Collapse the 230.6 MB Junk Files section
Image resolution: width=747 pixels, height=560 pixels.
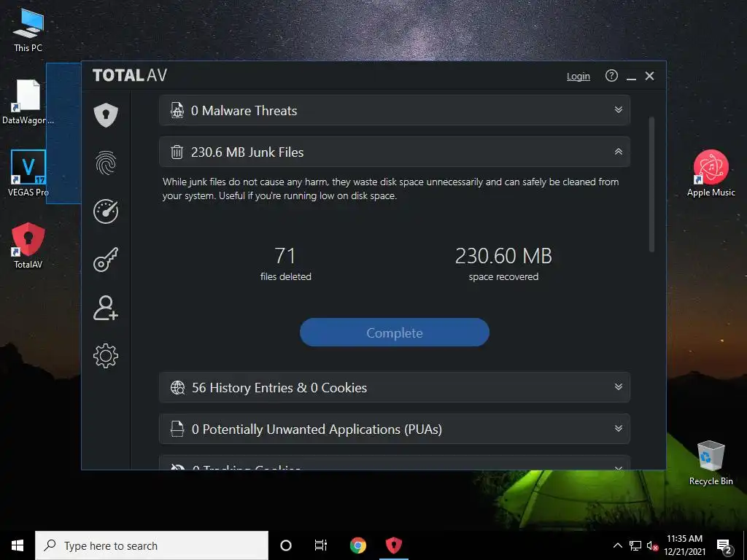[395, 152]
